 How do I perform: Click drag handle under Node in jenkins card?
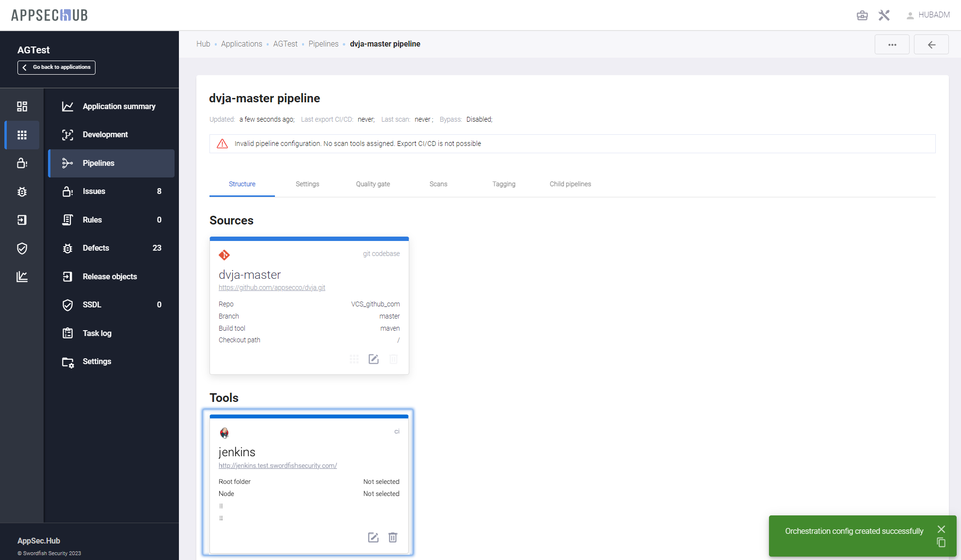221,506
